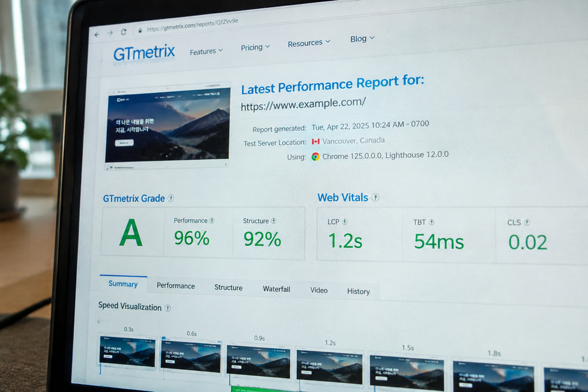Click the Chrome browser icon

(x=315, y=156)
